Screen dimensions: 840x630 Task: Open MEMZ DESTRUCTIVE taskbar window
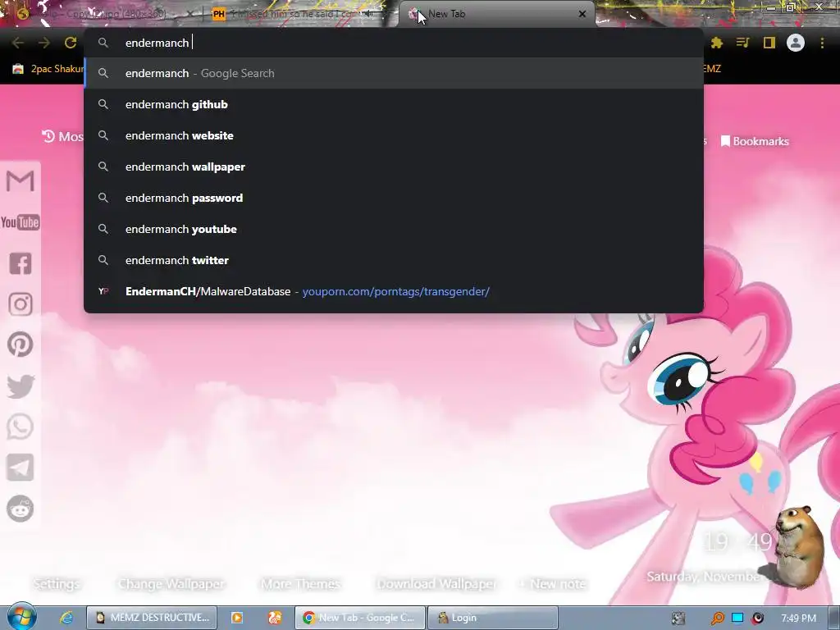pyautogui.click(x=152, y=618)
